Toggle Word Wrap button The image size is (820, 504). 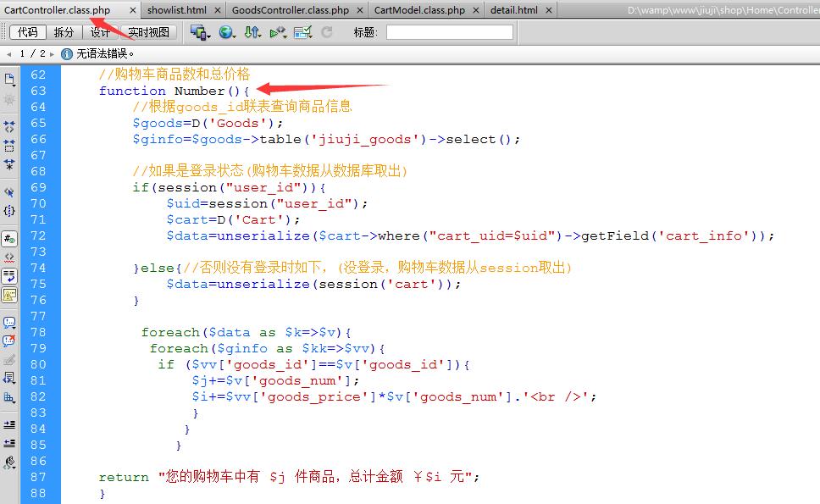click(9, 276)
